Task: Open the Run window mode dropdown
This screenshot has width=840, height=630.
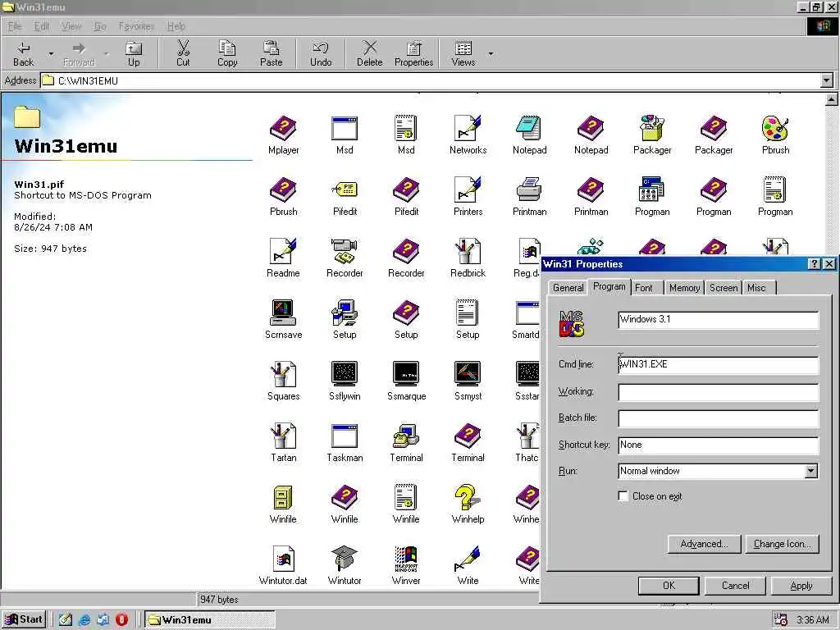Action: (811, 471)
